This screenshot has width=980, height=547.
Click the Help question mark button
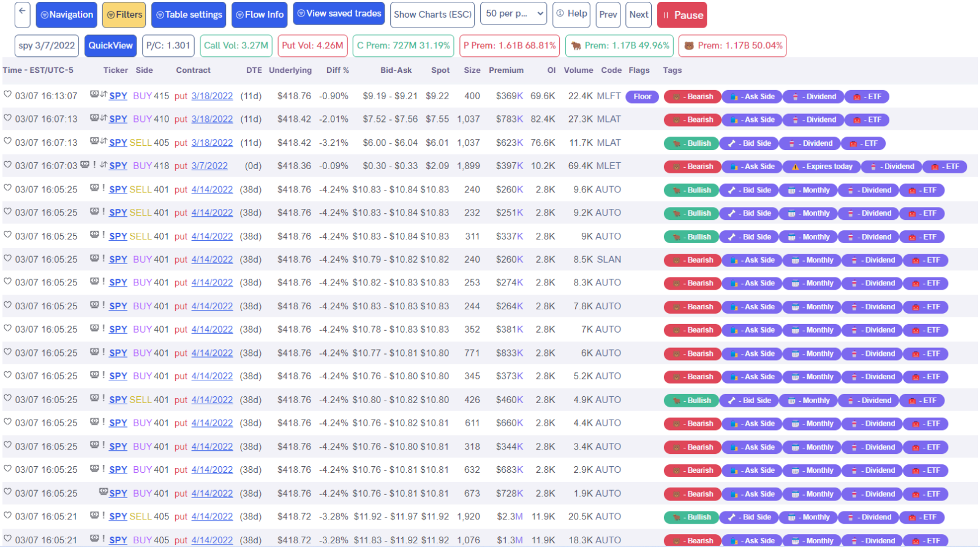571,14
